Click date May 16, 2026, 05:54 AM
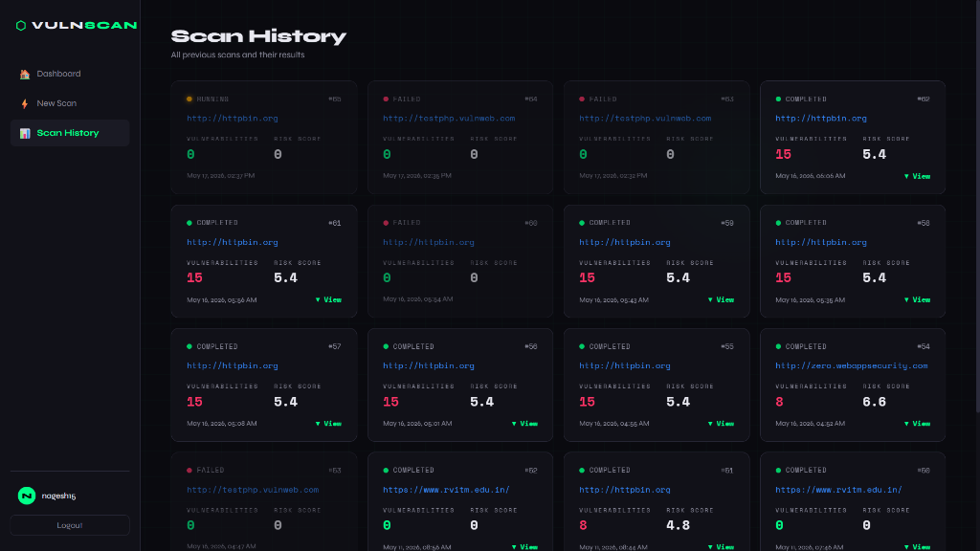This screenshot has height=551, width=980. click(x=417, y=299)
